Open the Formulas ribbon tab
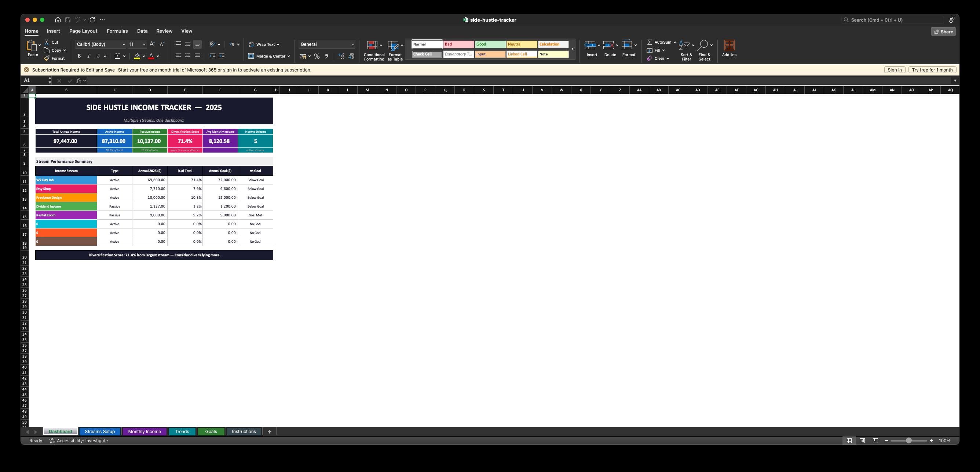This screenshot has height=472, width=980. click(x=117, y=31)
